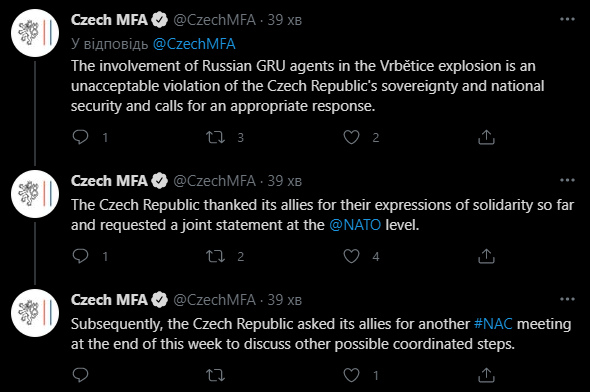Retweet the #NAC meeting tweet

216,375
